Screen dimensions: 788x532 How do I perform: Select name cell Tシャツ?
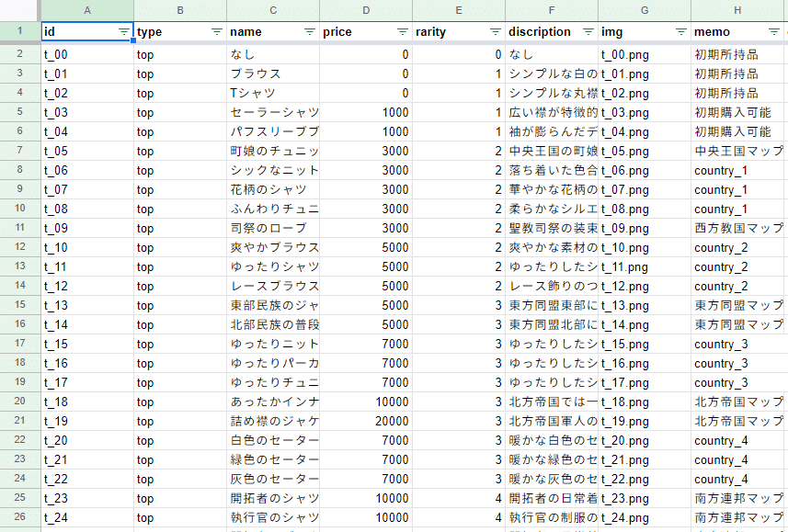(273, 93)
